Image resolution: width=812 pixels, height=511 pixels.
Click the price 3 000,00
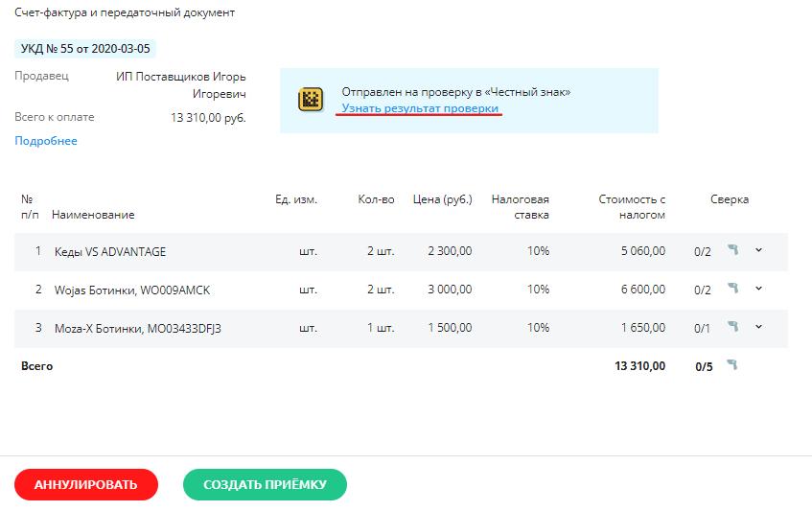[x=450, y=290]
